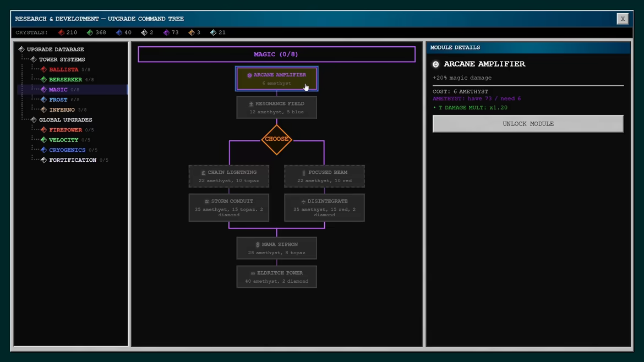Collapse the Tower Systems tree node
The height and width of the screenshot is (362, 644).
point(33,59)
